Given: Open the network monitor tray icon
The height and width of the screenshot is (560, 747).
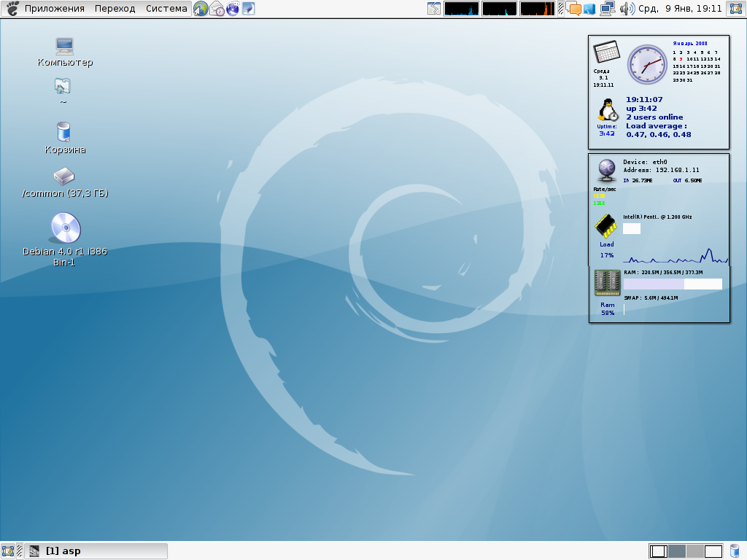Looking at the screenshot, I should pos(607,9).
